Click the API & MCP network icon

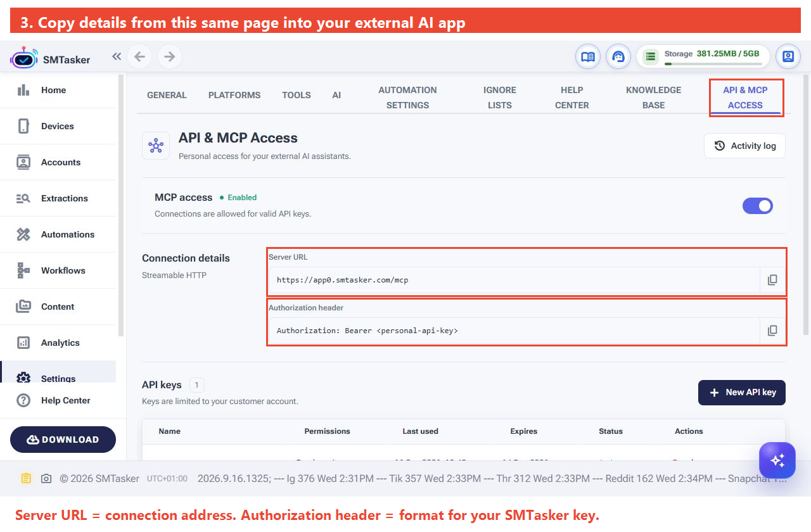[156, 146]
